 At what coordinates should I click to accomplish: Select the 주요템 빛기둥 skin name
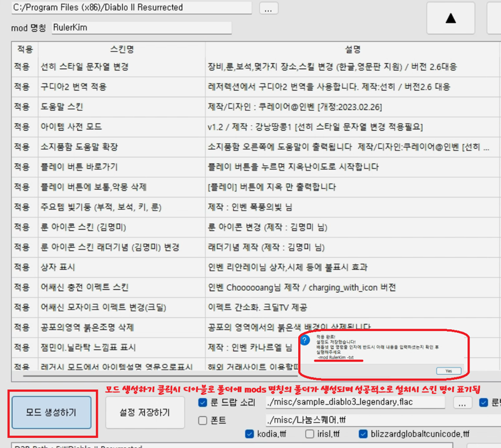click(101, 207)
